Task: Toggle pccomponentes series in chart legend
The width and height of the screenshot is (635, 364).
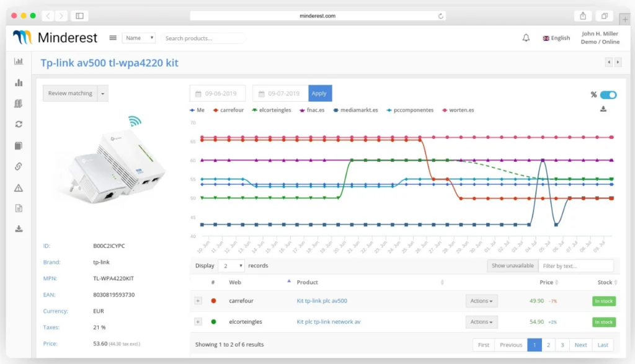Action: [410, 110]
